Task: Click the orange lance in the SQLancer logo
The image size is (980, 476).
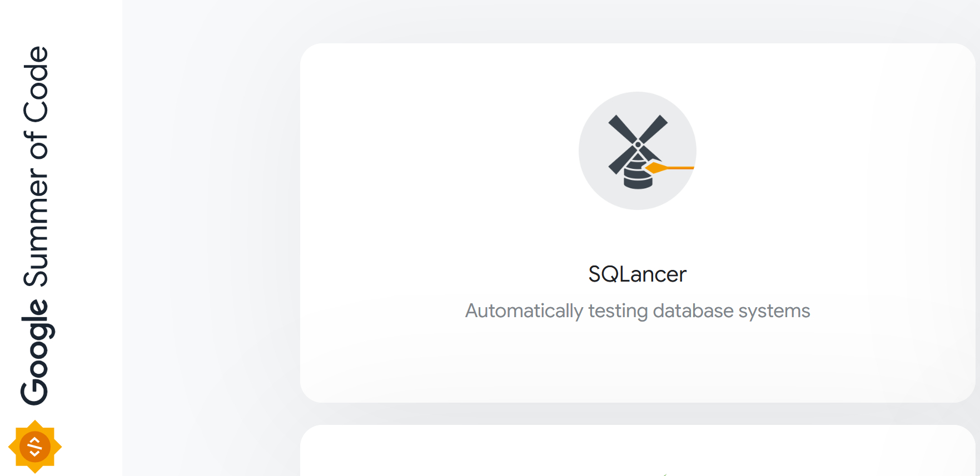Action: [x=671, y=167]
